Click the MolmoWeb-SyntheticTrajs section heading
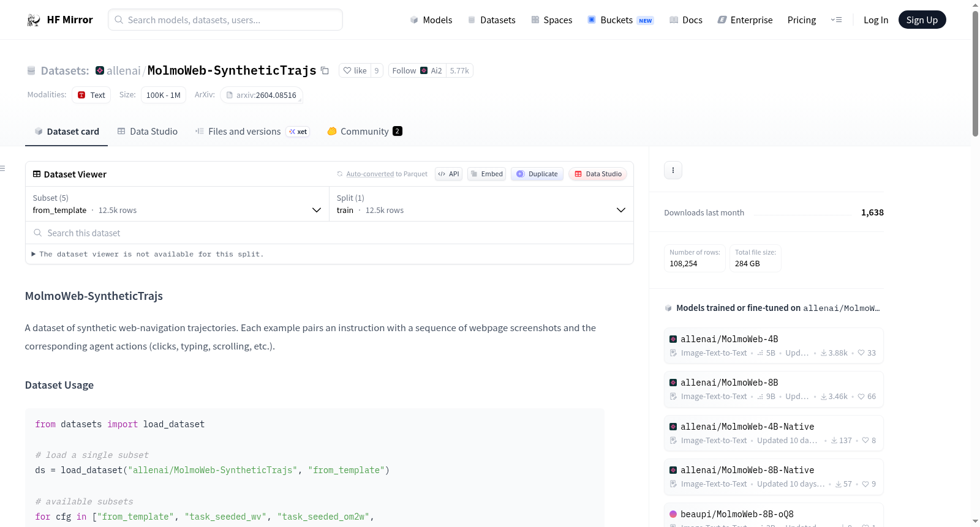This screenshot has height=527, width=980. (x=94, y=296)
